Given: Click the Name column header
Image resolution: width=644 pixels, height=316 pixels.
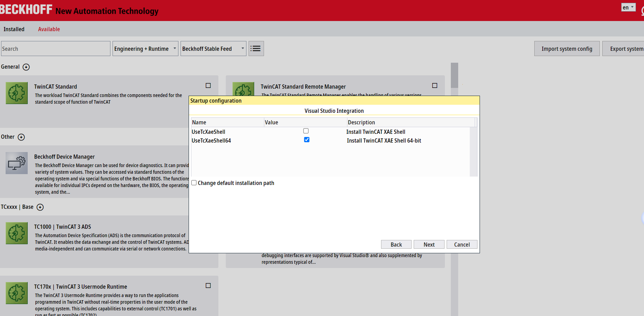Looking at the screenshot, I should pos(227,122).
